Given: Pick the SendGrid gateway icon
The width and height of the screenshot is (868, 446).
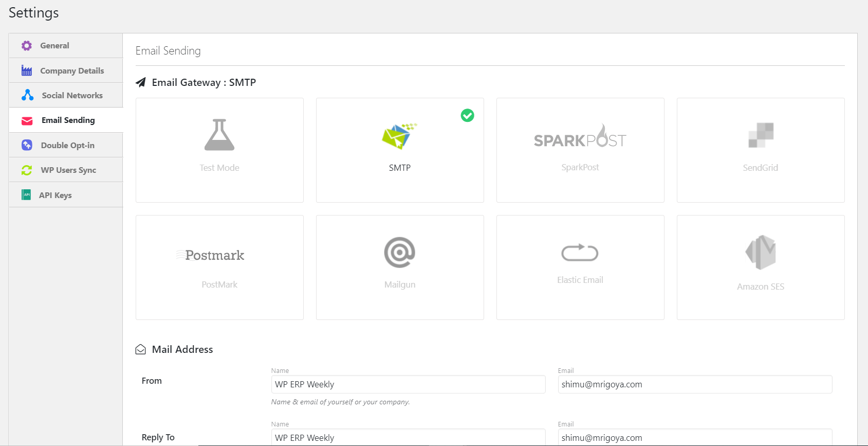Looking at the screenshot, I should tap(761, 135).
